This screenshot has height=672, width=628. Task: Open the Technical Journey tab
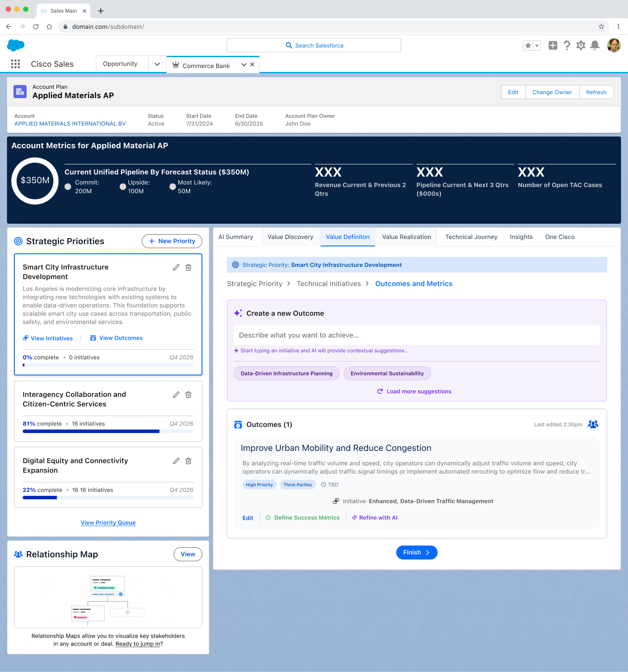click(471, 237)
